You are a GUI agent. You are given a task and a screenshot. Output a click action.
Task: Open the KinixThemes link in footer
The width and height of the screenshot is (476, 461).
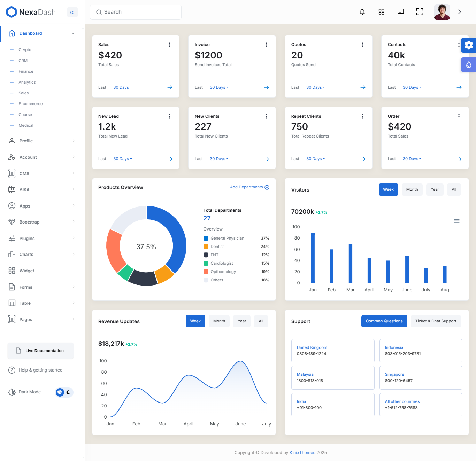pos(302,452)
